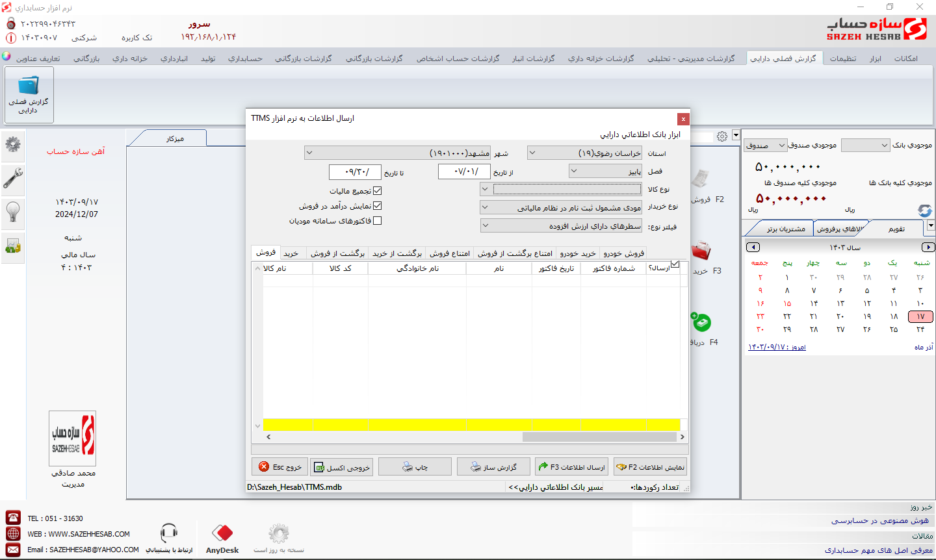Close the ارسال اطلاعات TTMS dialog
936x560 pixels.
(x=683, y=119)
